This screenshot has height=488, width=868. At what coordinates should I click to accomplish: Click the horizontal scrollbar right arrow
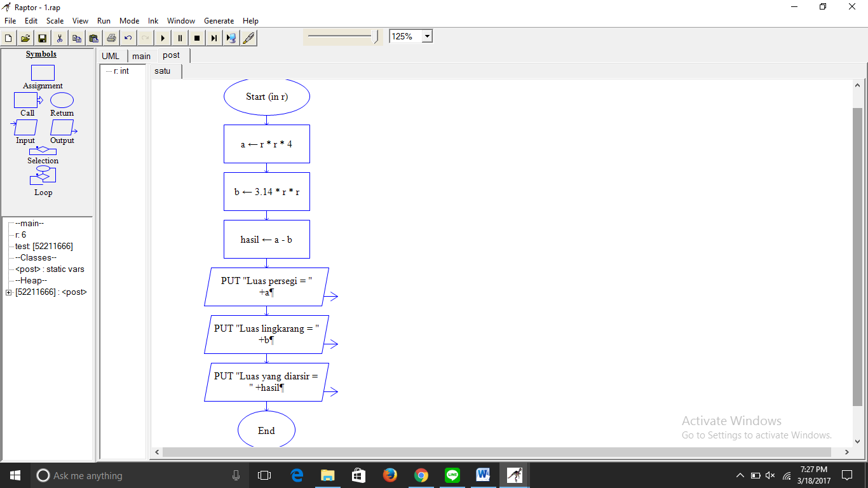(846, 452)
